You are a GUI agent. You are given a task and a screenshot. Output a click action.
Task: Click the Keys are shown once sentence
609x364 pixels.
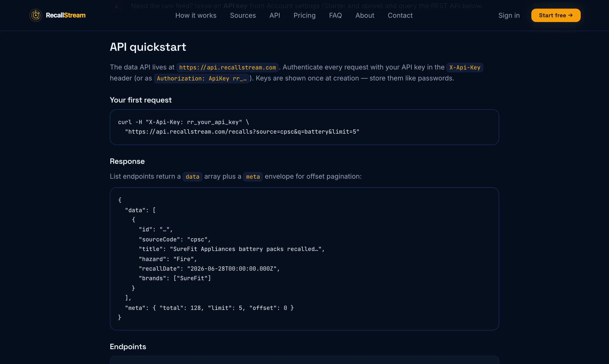point(355,78)
